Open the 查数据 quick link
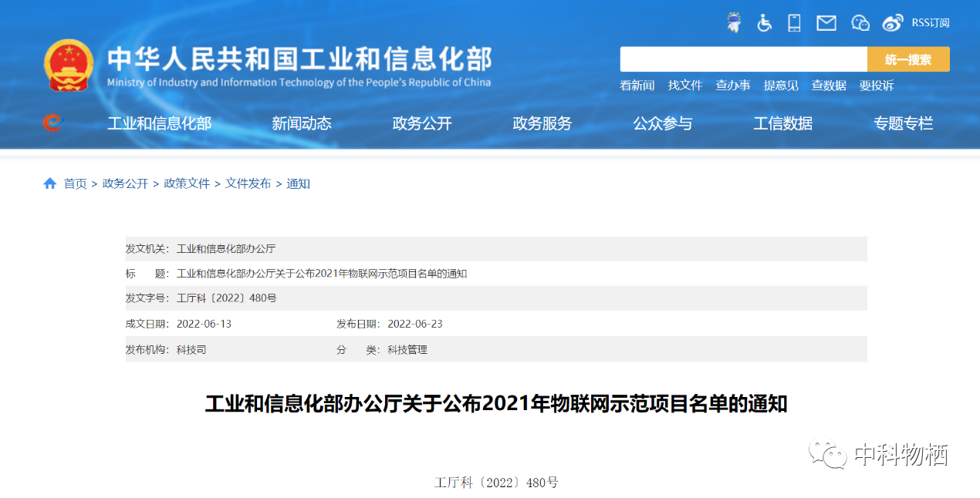This screenshot has width=980, height=498. click(829, 86)
